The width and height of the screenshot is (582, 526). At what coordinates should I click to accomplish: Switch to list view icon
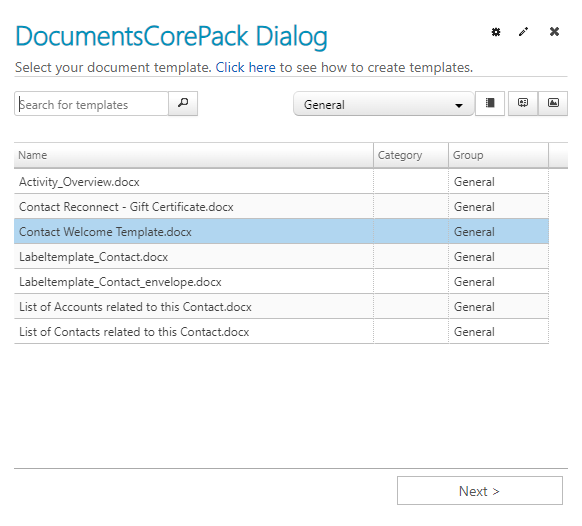pos(490,103)
